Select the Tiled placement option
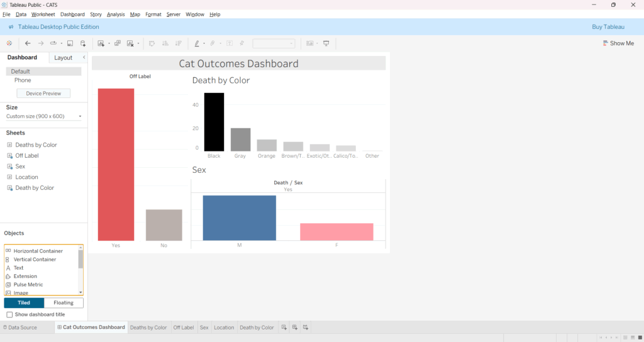The image size is (644, 342). [24, 303]
